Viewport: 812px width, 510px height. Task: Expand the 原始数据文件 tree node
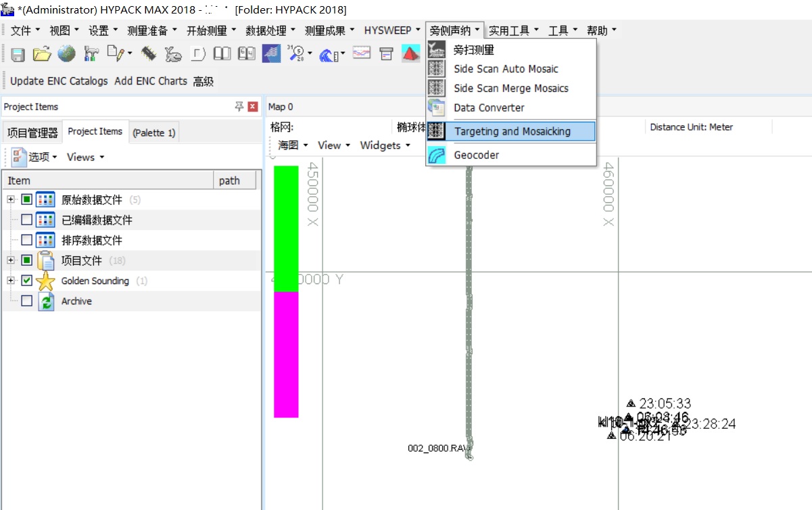pyautogui.click(x=11, y=200)
